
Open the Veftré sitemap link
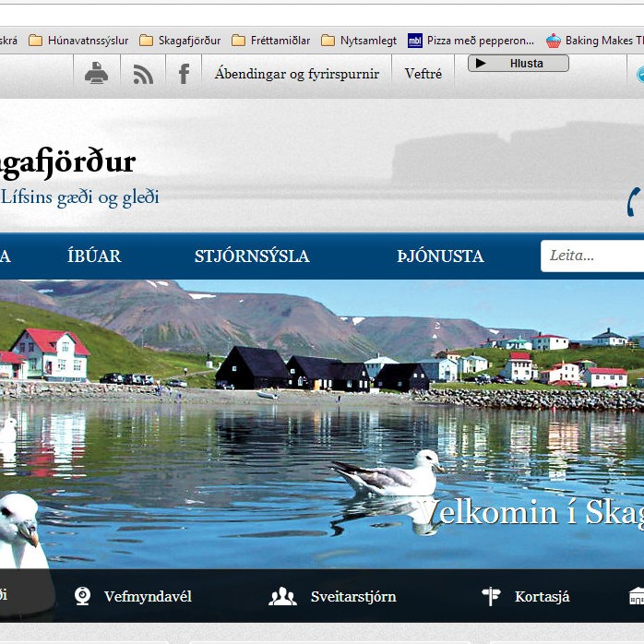(423, 74)
